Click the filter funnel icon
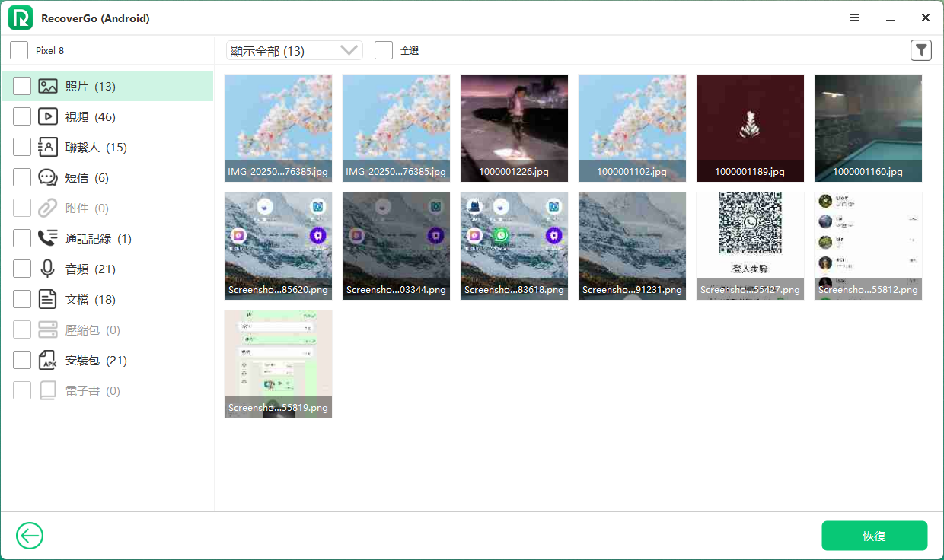This screenshot has width=944, height=560. click(921, 50)
